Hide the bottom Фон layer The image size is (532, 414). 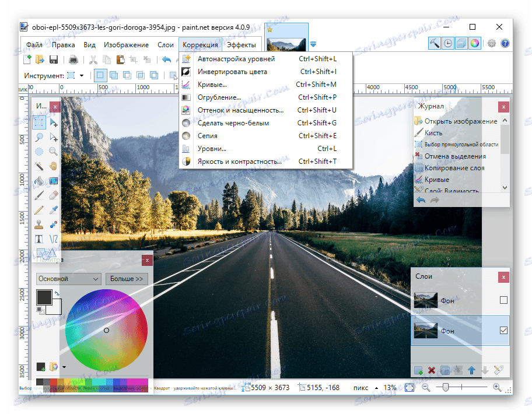point(505,330)
